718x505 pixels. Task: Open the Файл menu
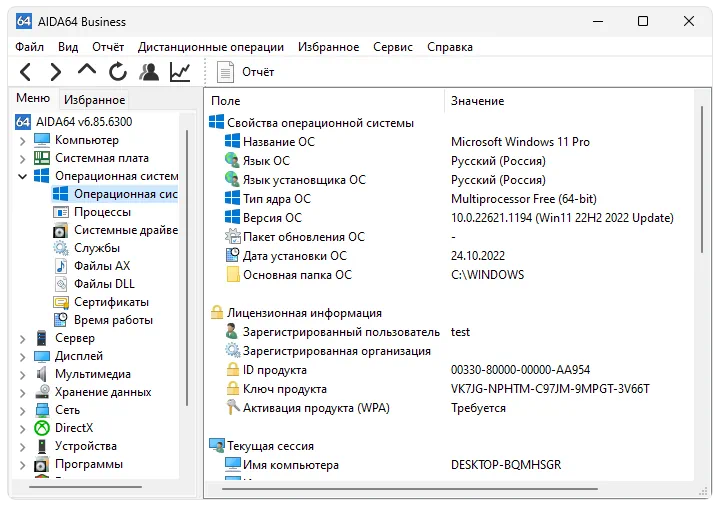29,47
